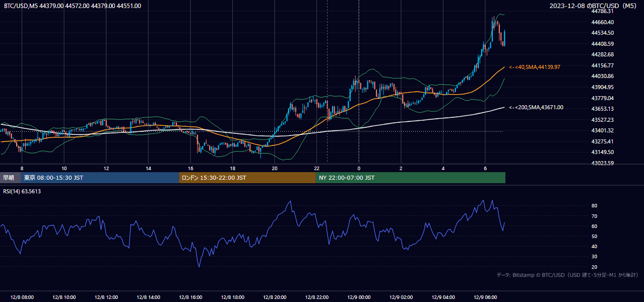Click the RSI axis level 40
This screenshot has height=302, width=644.
click(x=595, y=246)
